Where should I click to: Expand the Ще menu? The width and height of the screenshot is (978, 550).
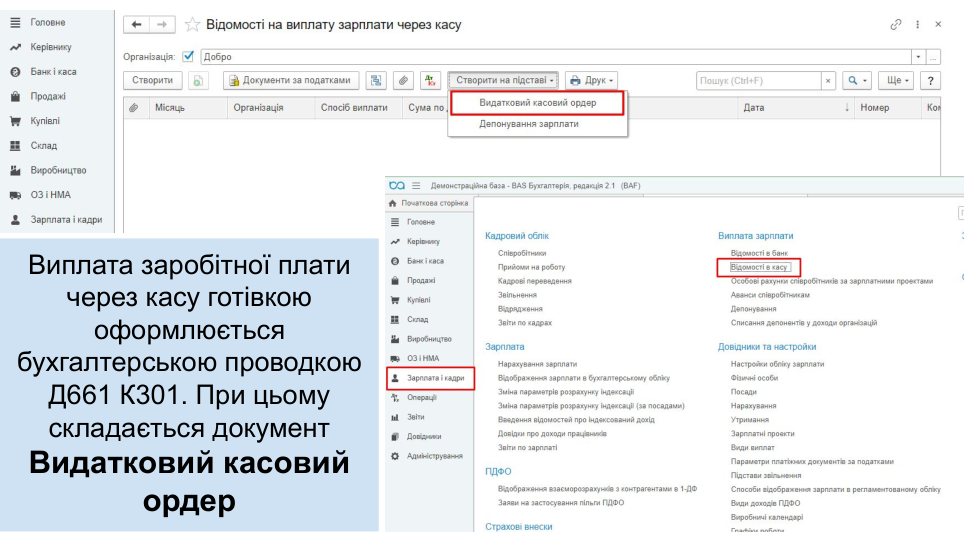897,81
